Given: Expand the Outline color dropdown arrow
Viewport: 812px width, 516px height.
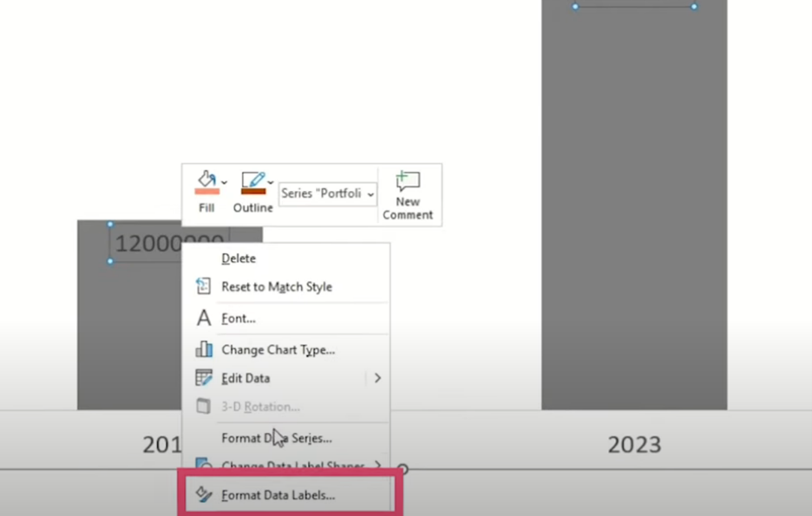Looking at the screenshot, I should click(x=272, y=182).
